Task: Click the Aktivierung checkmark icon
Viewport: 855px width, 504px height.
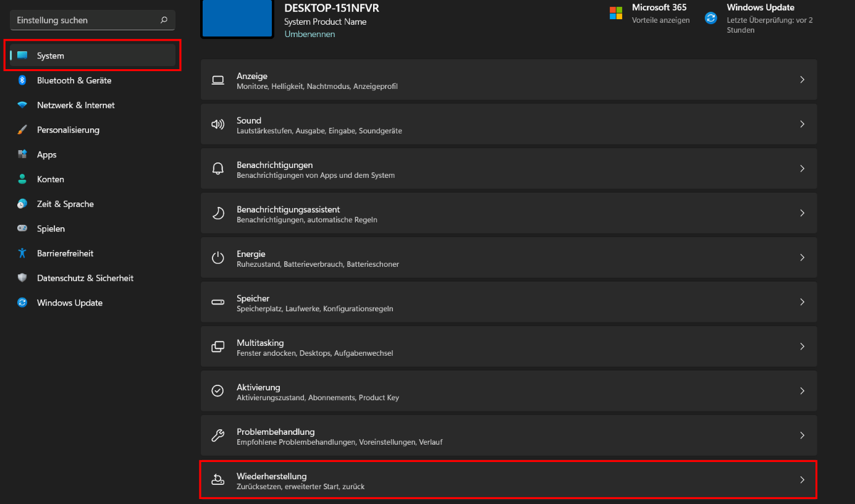Action: (x=217, y=391)
